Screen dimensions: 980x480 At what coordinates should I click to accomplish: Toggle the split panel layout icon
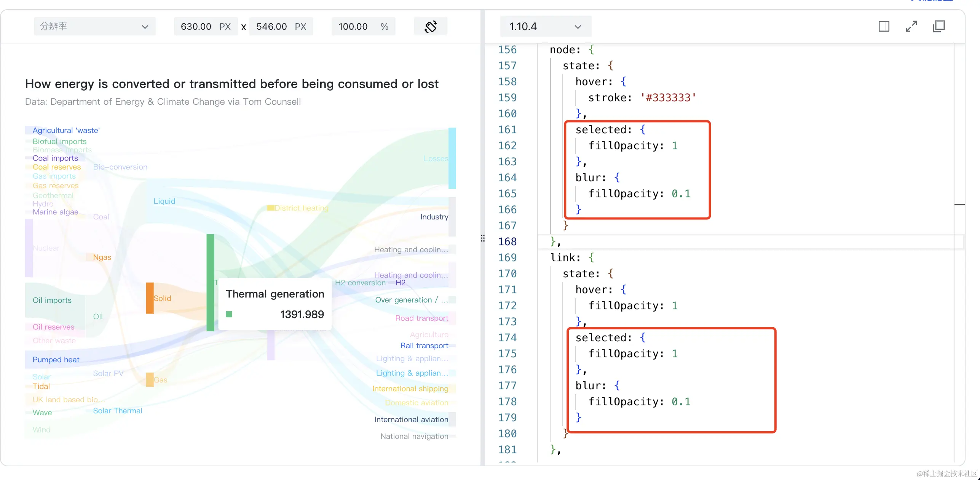click(x=884, y=27)
